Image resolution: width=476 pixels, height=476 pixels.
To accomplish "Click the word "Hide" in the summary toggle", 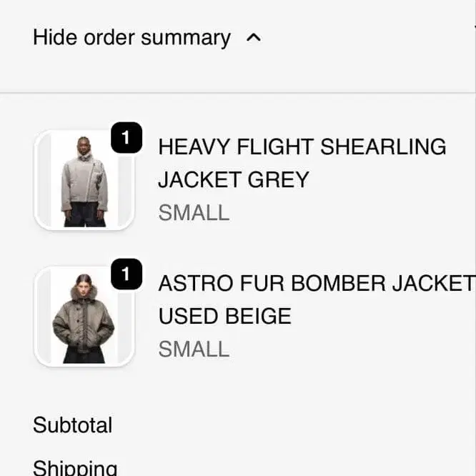I will click(x=56, y=38).
